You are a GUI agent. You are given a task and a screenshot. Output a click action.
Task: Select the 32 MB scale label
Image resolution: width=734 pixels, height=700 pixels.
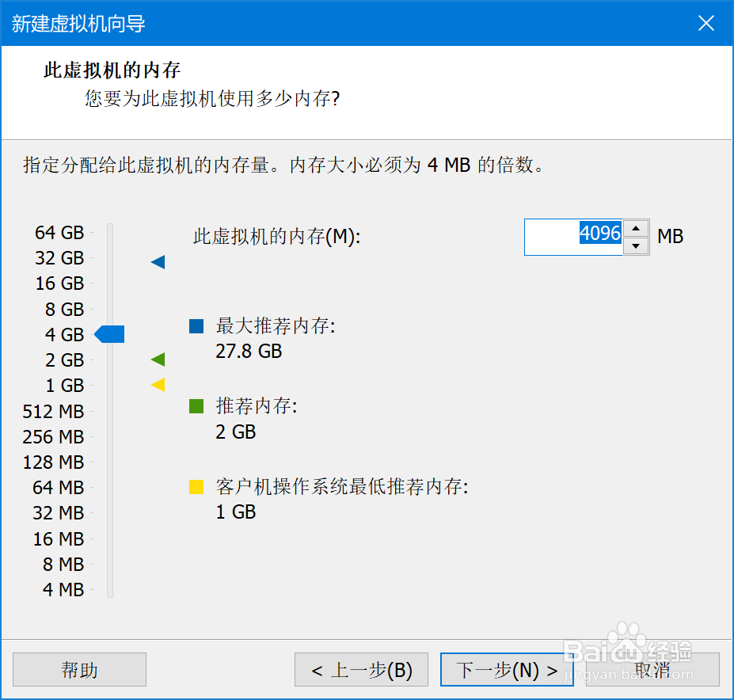pos(59,512)
